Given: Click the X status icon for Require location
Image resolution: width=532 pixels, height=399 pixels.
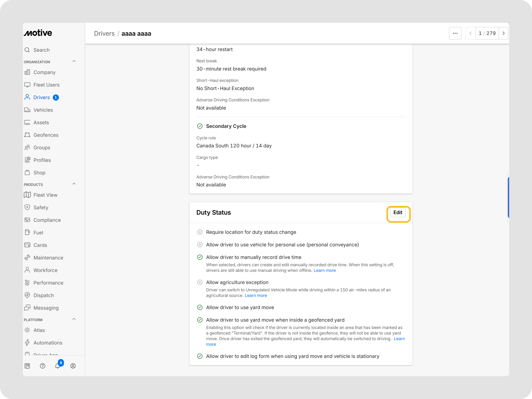Looking at the screenshot, I should pyautogui.click(x=200, y=232).
